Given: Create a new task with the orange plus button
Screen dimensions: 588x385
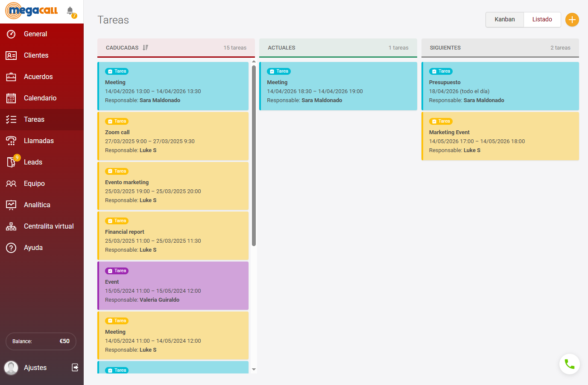Looking at the screenshot, I should (x=572, y=20).
